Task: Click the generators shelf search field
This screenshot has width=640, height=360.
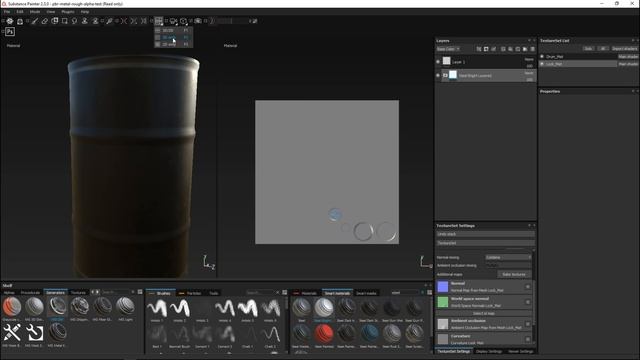Action: [x=116, y=292]
